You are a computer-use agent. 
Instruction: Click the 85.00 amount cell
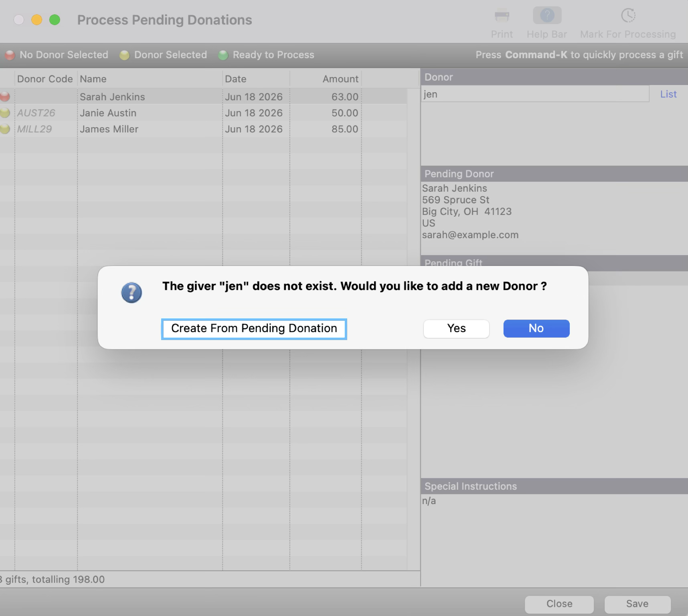click(345, 129)
